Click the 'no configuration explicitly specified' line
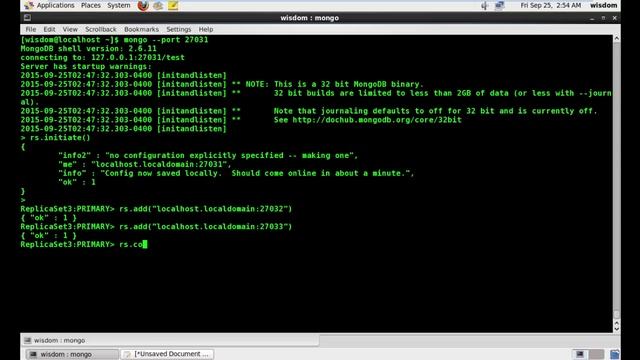This screenshot has height=360, width=640. (x=208, y=156)
